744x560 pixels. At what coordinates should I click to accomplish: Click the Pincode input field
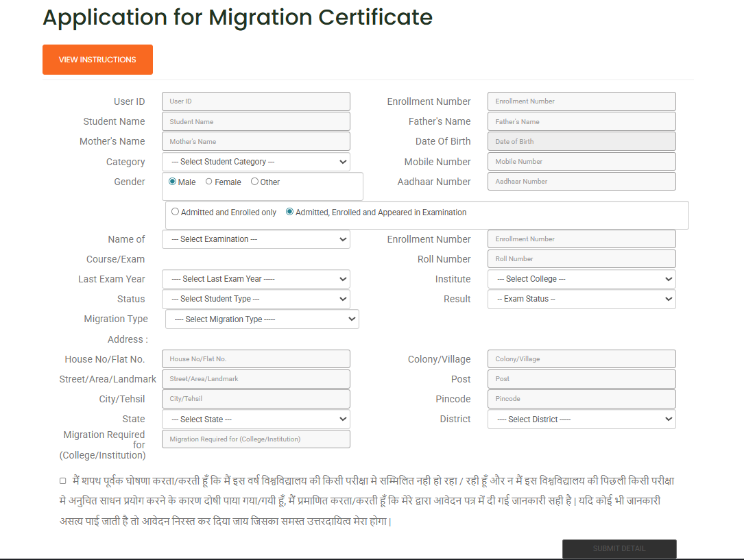[581, 398]
